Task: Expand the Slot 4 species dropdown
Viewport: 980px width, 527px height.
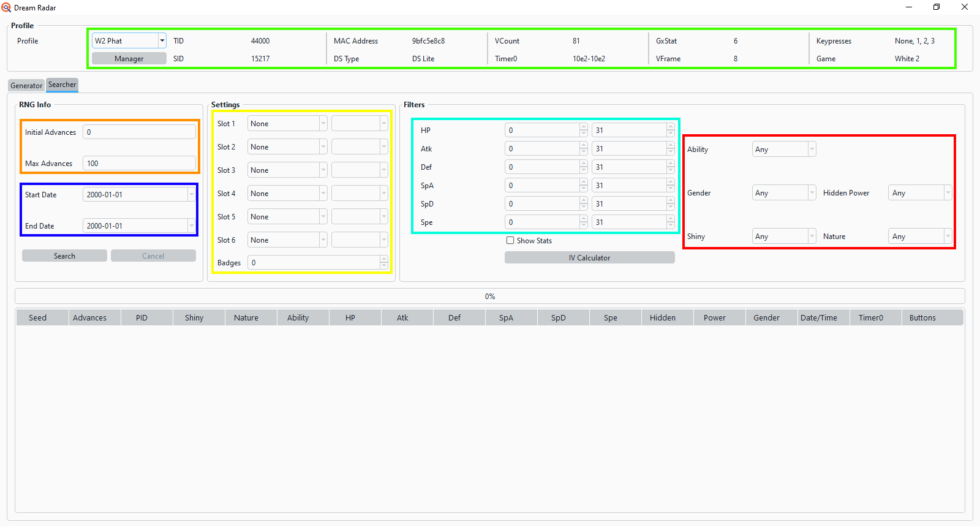Action: tap(287, 194)
